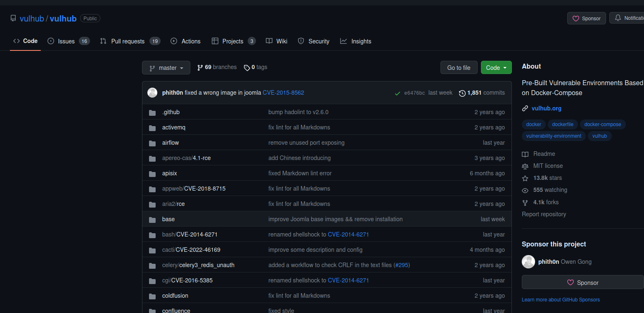Viewport: 644px width, 313px height.
Task: Click the folder icon for base
Action: click(x=152, y=220)
